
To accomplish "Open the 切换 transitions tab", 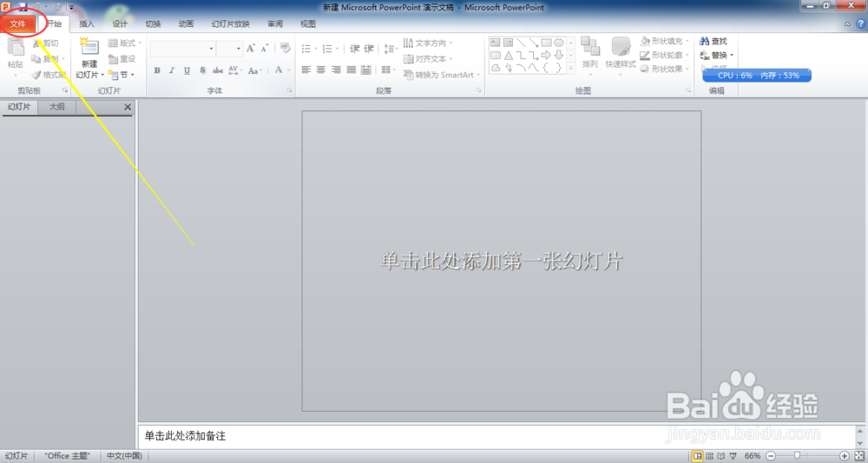I will coord(153,23).
